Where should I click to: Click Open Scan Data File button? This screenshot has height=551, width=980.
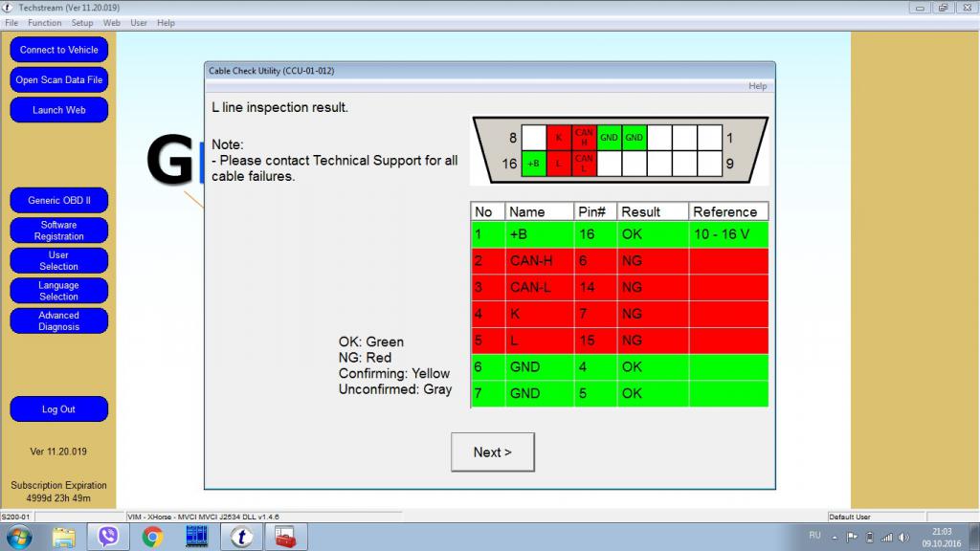(x=58, y=80)
